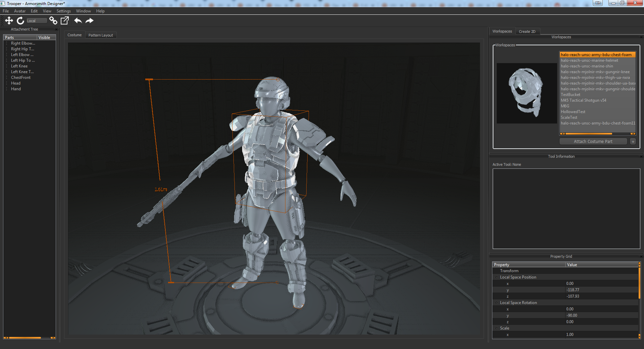
Task: Click the plus button beside Attach Costume Part
Action: click(633, 142)
